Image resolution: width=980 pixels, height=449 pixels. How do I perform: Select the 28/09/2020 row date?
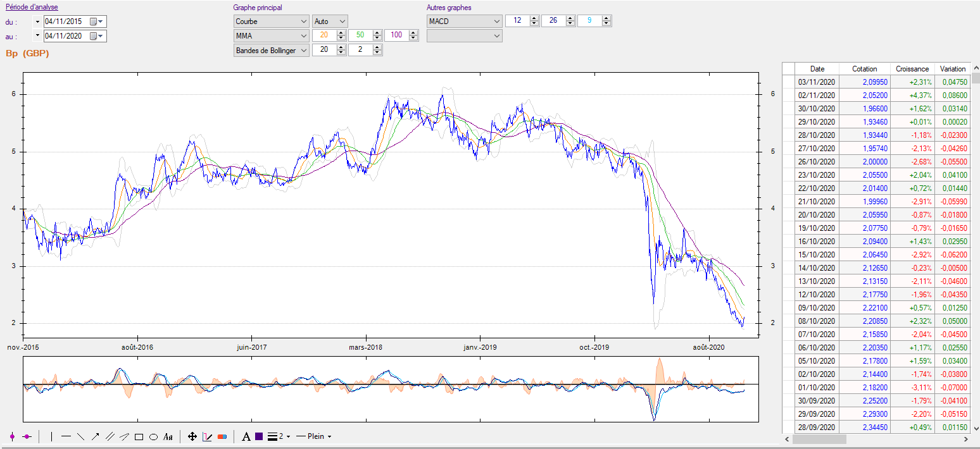tap(817, 427)
